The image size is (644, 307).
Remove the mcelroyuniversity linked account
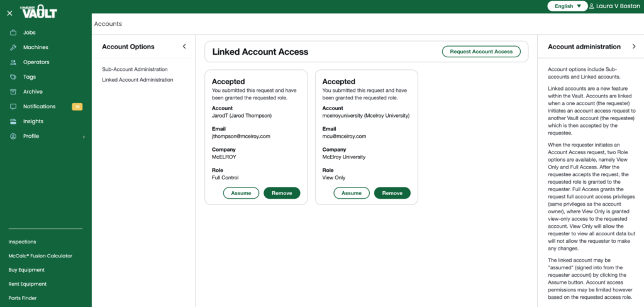(x=392, y=193)
